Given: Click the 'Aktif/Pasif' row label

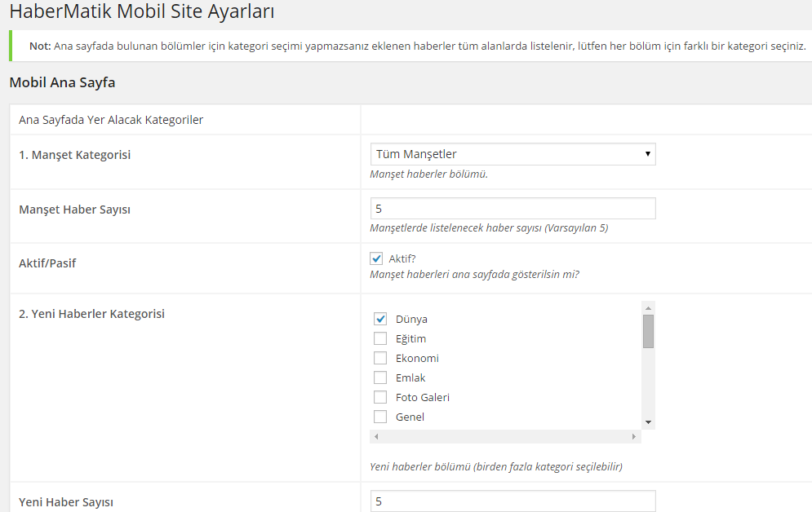Looking at the screenshot, I should pyautogui.click(x=47, y=263).
